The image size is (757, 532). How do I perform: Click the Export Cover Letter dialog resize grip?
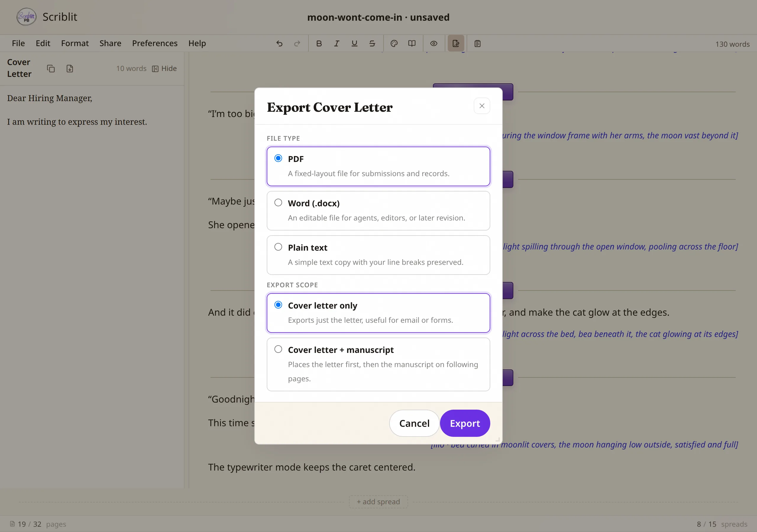click(x=498, y=439)
